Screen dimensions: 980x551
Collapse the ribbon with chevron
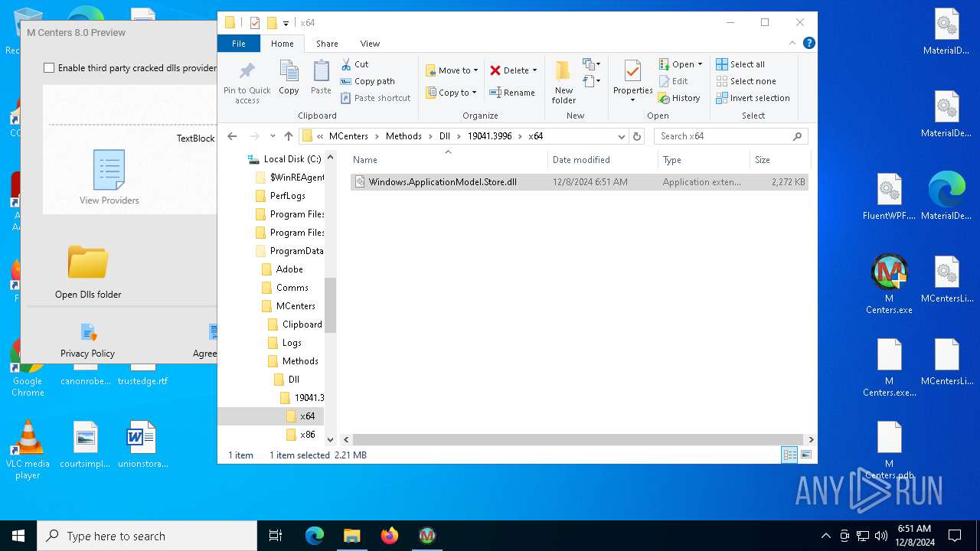[x=792, y=44]
